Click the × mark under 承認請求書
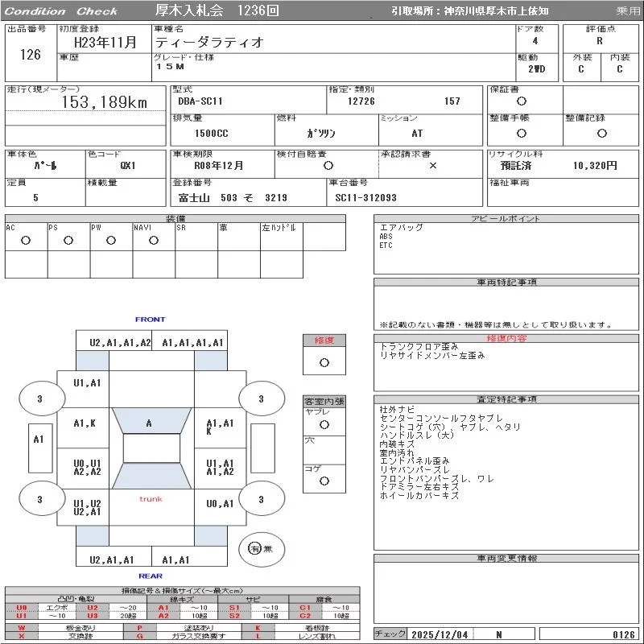 pyautogui.click(x=432, y=165)
